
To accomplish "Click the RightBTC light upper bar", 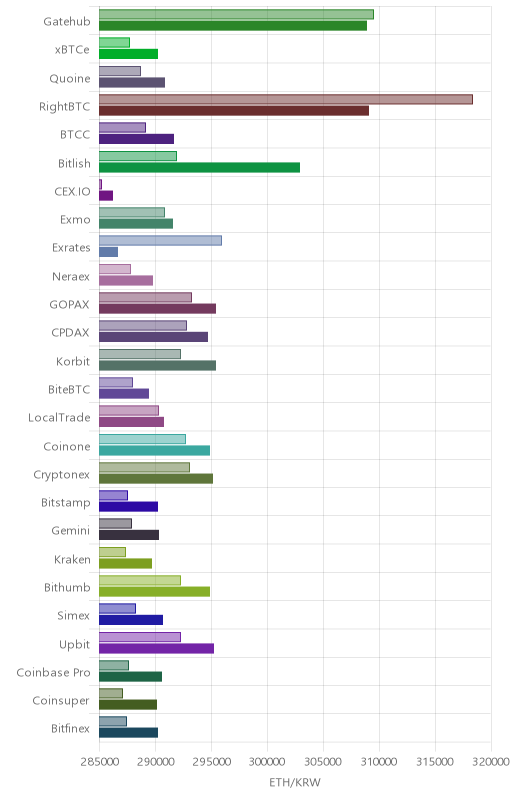I will click(286, 99).
